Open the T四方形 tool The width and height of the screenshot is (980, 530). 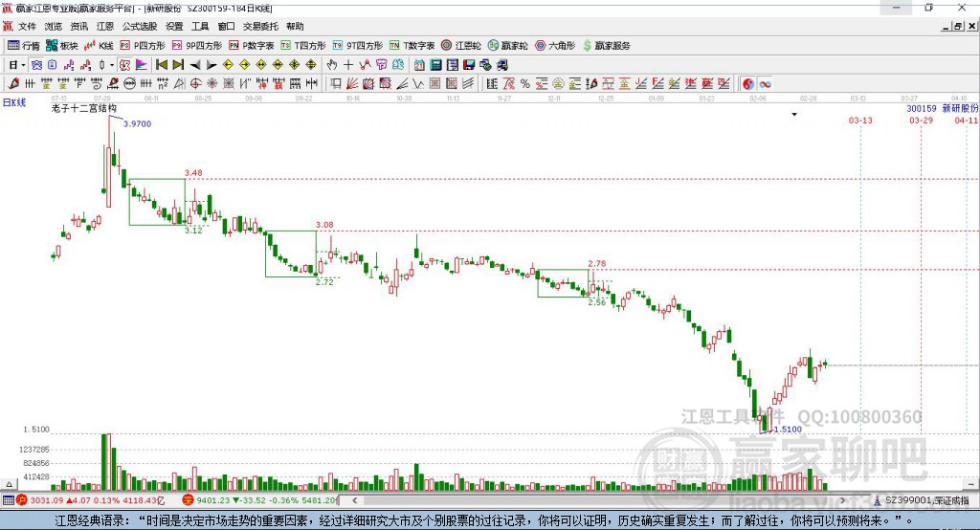click(x=303, y=46)
